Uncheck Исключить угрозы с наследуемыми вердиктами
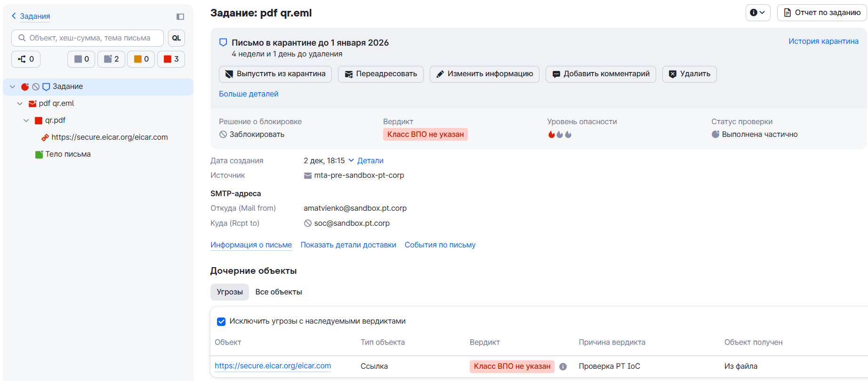The width and height of the screenshot is (868, 381). [x=221, y=321]
